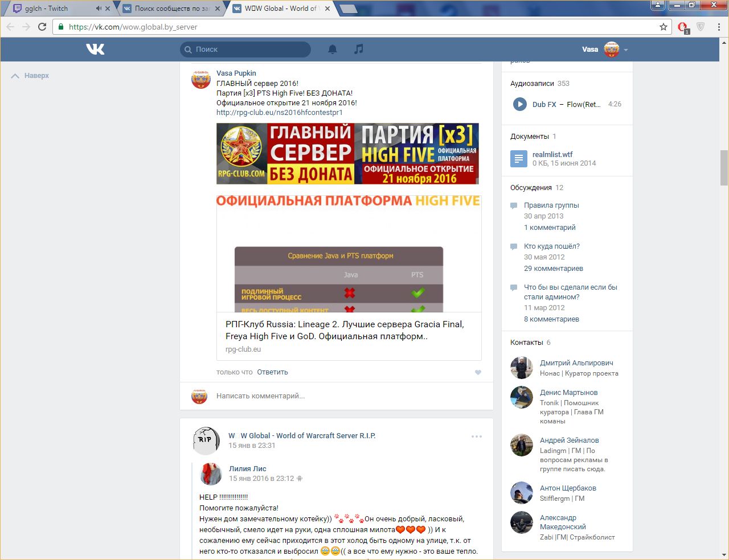Open the 8 комментариев link
Screen dimensions: 729x560
(551, 319)
